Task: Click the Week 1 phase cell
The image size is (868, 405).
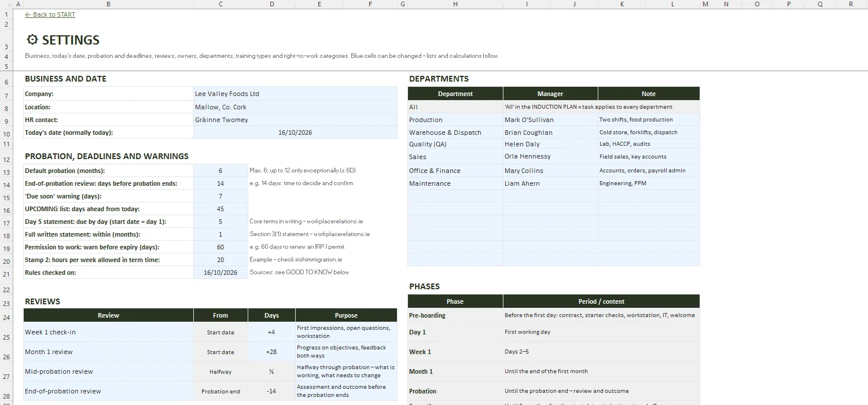Action: (x=455, y=352)
